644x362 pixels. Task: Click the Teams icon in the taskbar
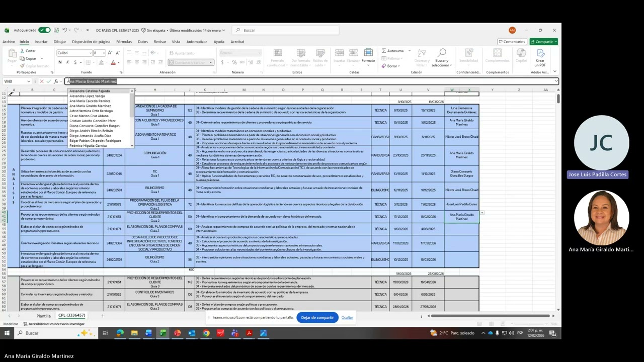tap(235, 333)
